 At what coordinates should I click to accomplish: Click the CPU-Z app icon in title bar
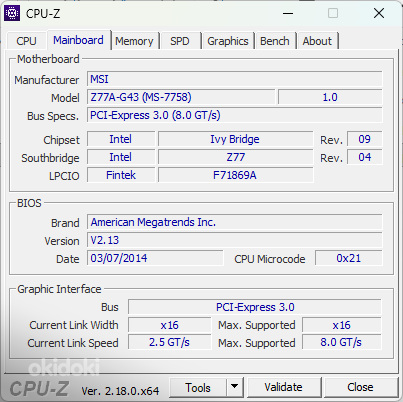[x=12, y=13]
